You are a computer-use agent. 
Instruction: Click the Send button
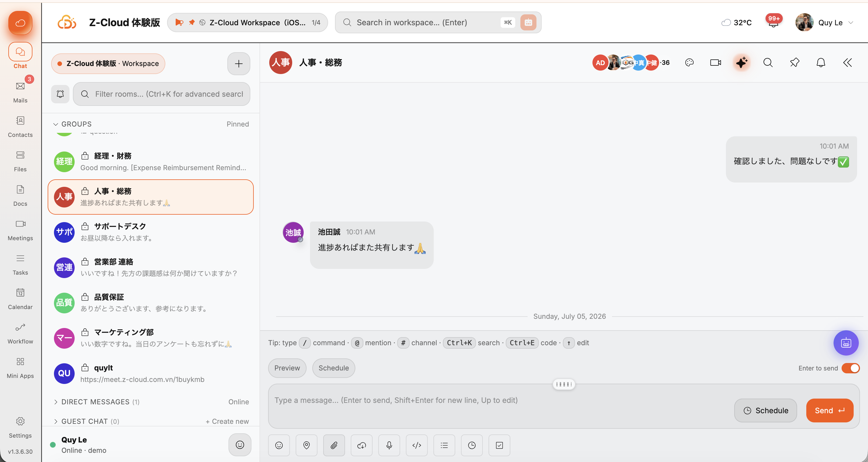[830, 410]
